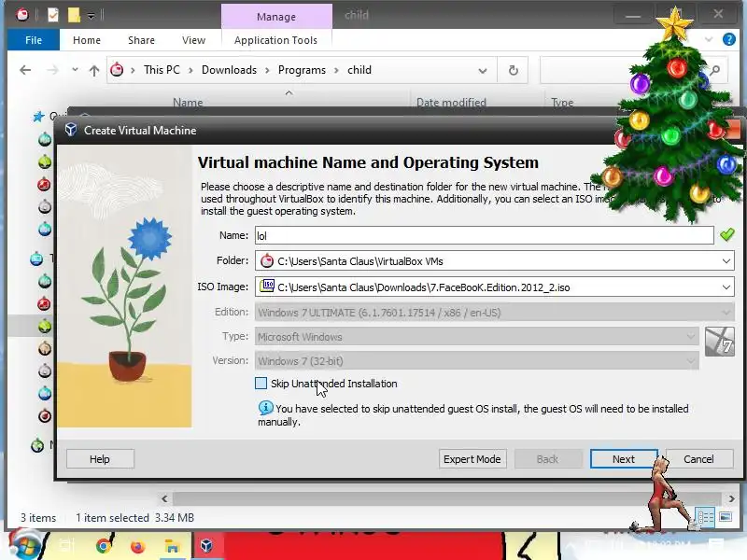Click the Task View taskbar icon
The height and width of the screenshot is (560, 747).
click(x=67, y=546)
